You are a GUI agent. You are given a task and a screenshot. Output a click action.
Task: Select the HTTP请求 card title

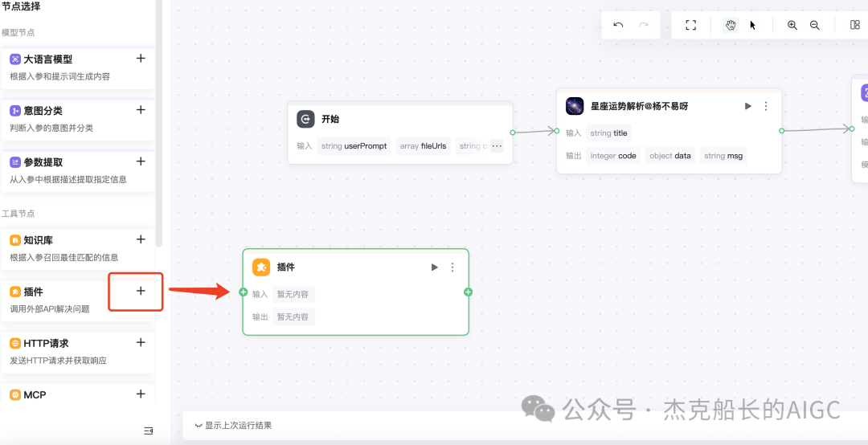point(46,343)
